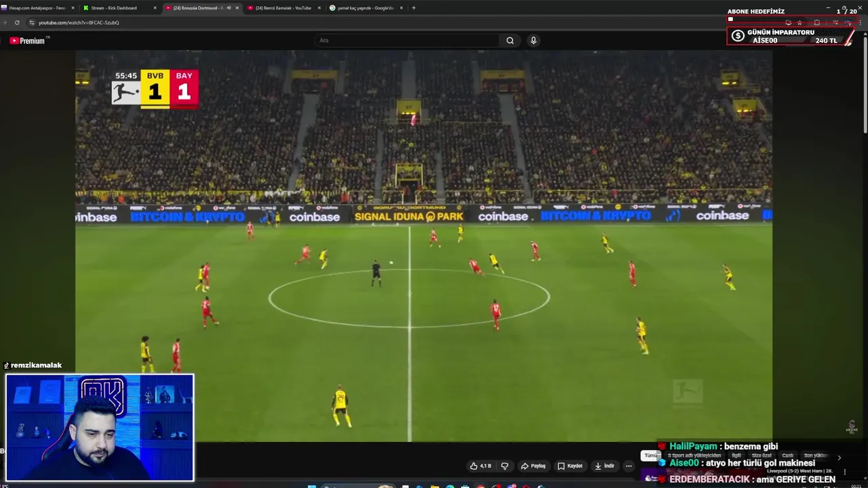The height and width of the screenshot is (488, 868).
Task: View site information icon in address bar
Action: point(32,22)
